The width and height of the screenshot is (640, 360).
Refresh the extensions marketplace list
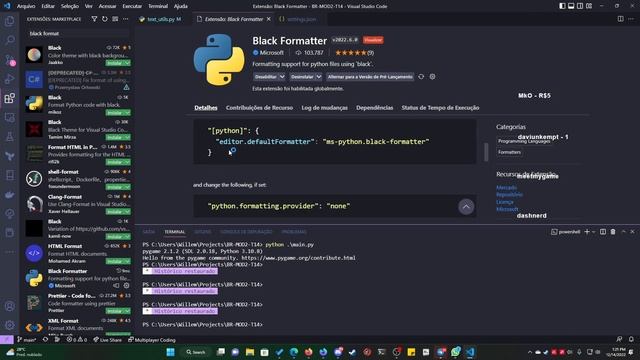click(105, 19)
